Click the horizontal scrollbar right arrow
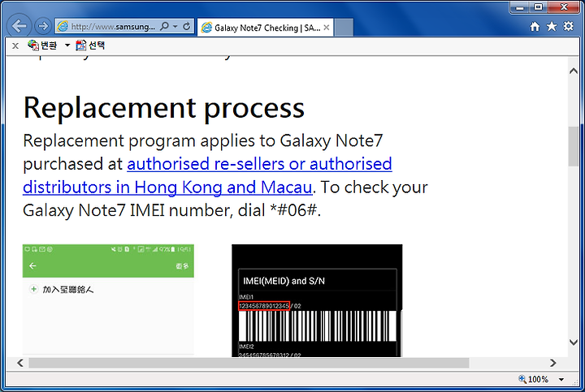 point(553,363)
